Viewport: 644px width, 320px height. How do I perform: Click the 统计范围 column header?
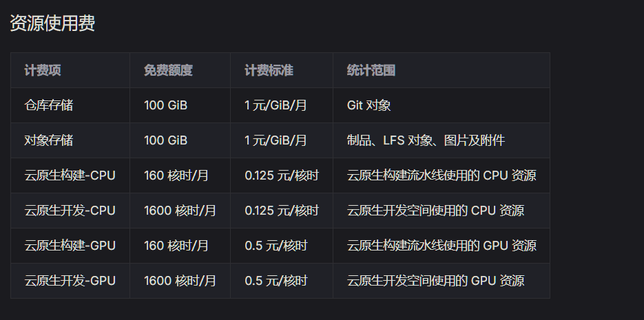pyautogui.click(x=371, y=70)
